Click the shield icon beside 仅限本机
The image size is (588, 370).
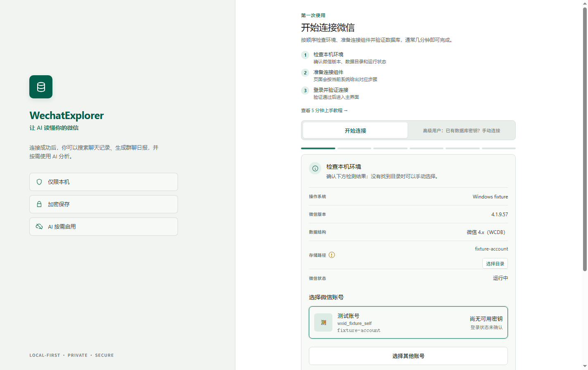click(39, 182)
